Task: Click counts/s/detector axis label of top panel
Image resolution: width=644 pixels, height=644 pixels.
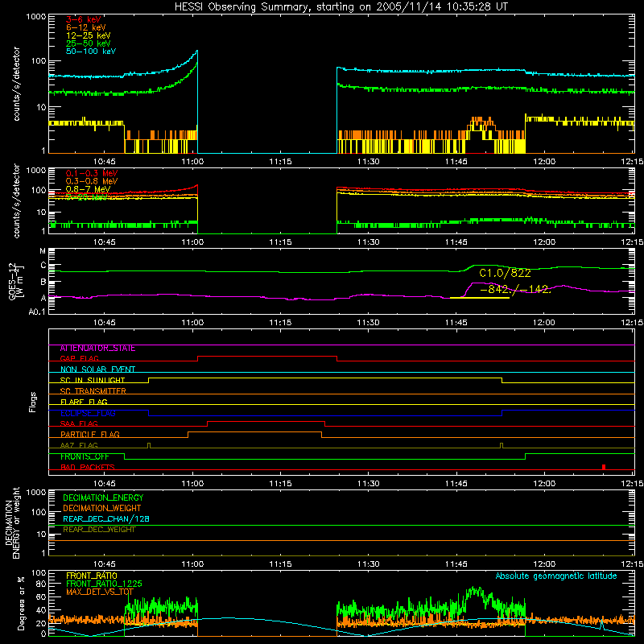Action: [16, 84]
